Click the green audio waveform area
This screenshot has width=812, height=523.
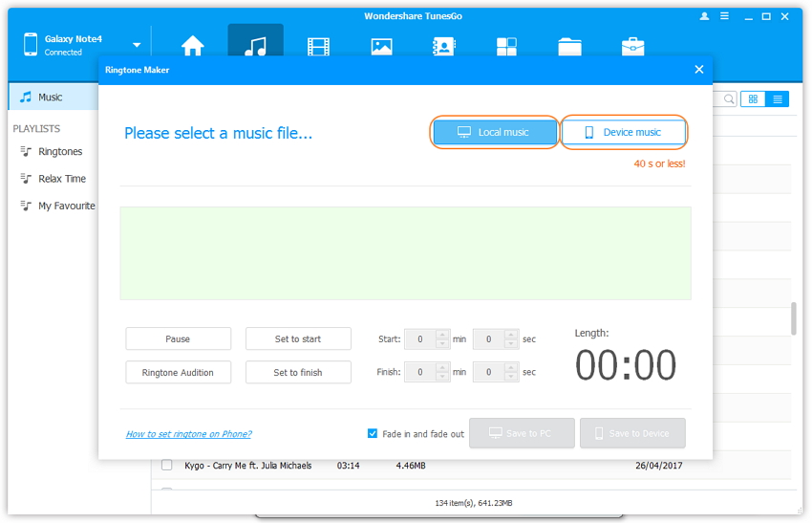tap(405, 253)
